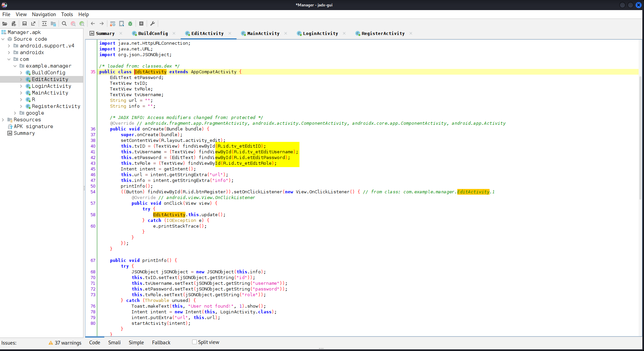Select the R class in tree
The width and height of the screenshot is (644, 351).
33,100
